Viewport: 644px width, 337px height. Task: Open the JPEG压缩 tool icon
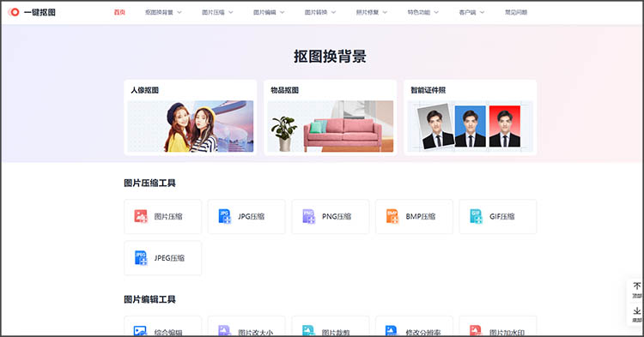point(141,258)
